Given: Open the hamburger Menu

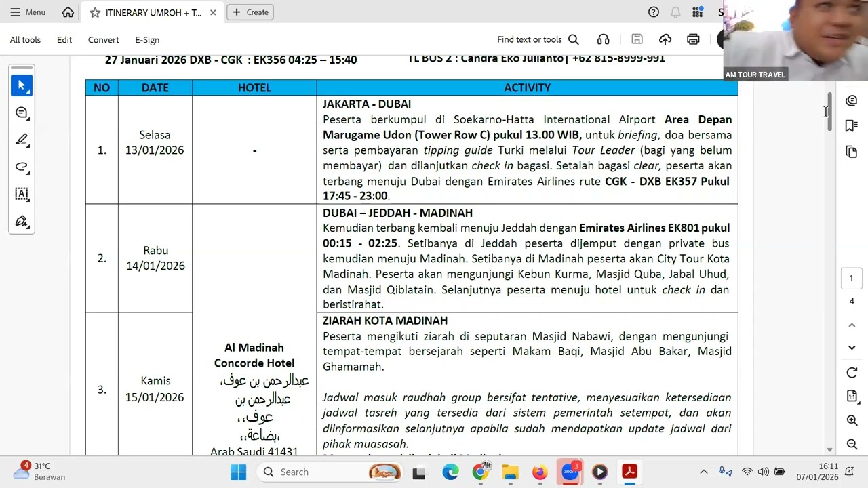Looking at the screenshot, I should coord(28,12).
